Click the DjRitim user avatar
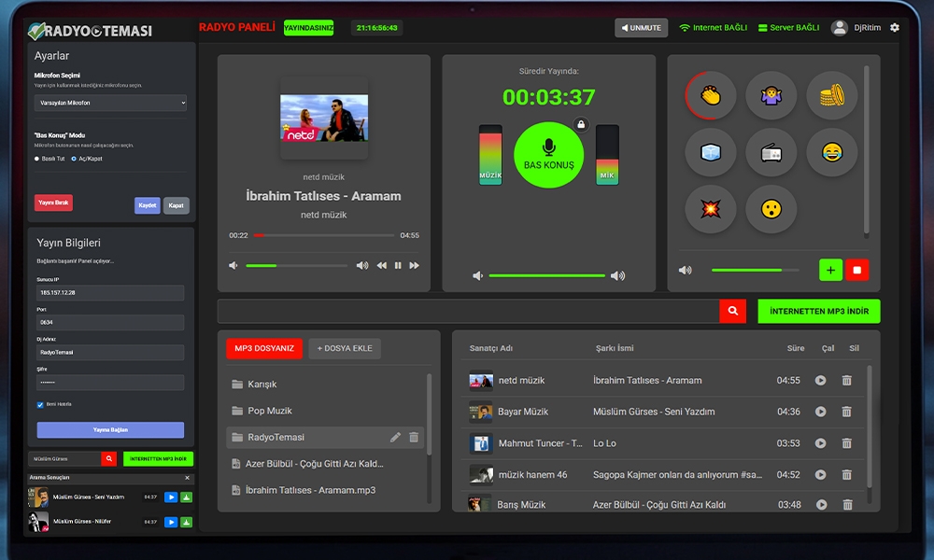This screenshot has width=934, height=560. [x=840, y=27]
